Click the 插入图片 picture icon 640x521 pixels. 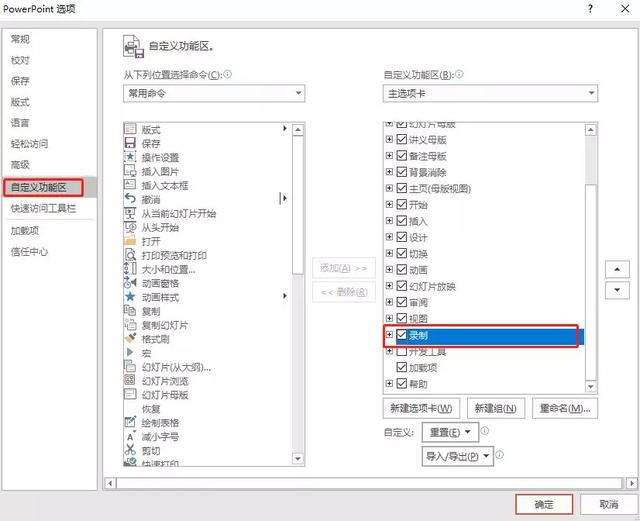point(130,171)
